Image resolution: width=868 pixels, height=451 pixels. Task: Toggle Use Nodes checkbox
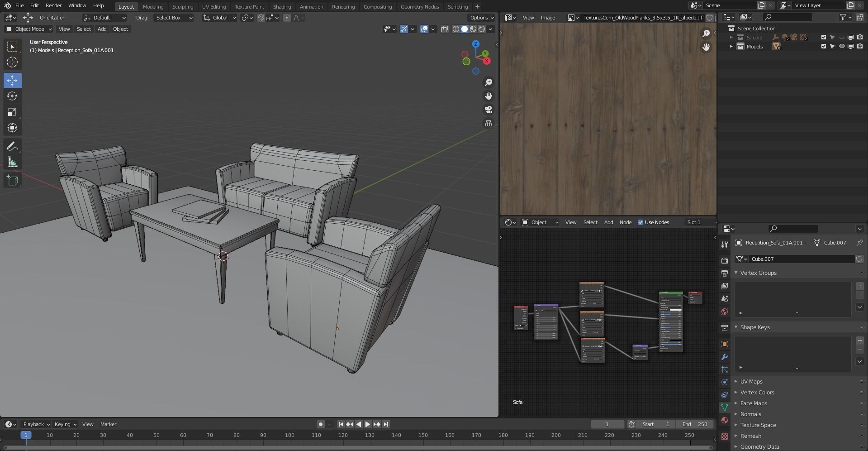tap(640, 222)
